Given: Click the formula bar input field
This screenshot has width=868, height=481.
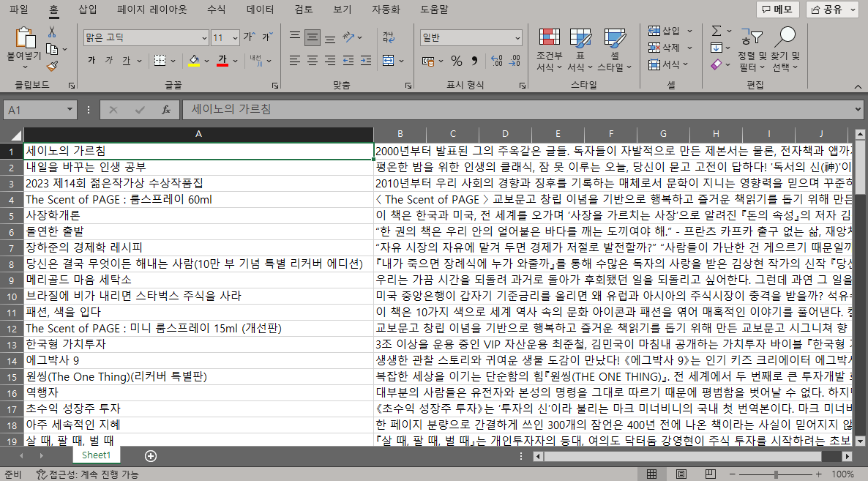Looking at the screenshot, I should 517,110.
